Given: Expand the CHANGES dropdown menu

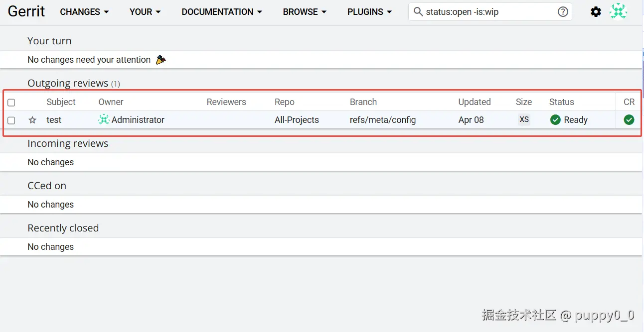Looking at the screenshot, I should pos(84,12).
